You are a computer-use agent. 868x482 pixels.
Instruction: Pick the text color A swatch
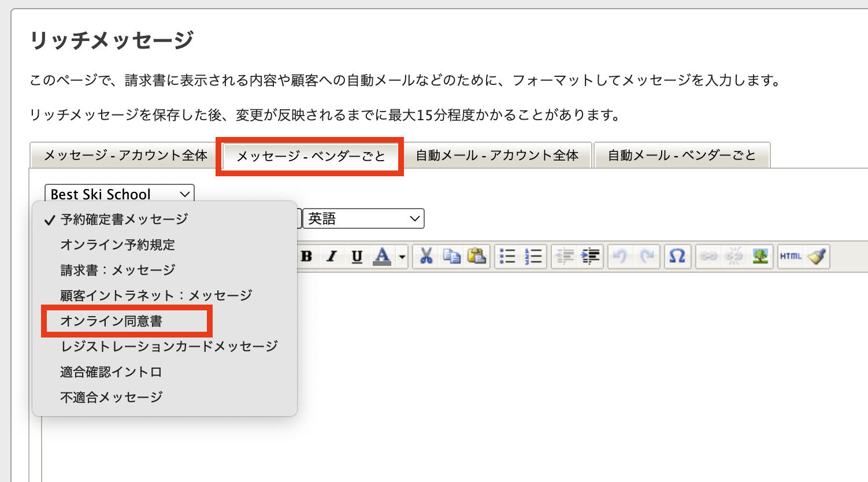pyautogui.click(x=382, y=256)
